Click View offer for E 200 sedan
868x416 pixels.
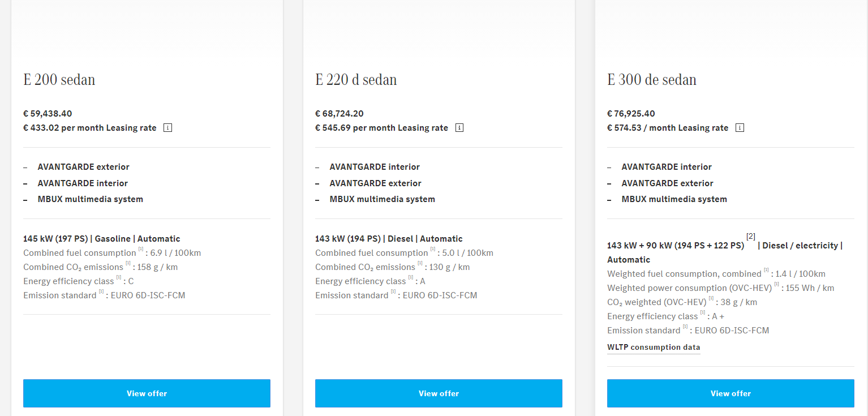147,393
